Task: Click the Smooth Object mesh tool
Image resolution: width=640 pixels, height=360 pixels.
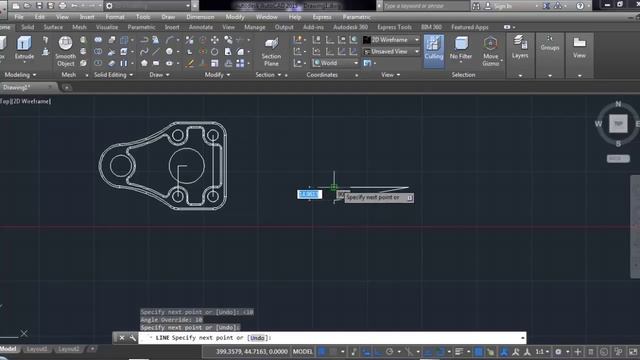Action: pyautogui.click(x=65, y=51)
